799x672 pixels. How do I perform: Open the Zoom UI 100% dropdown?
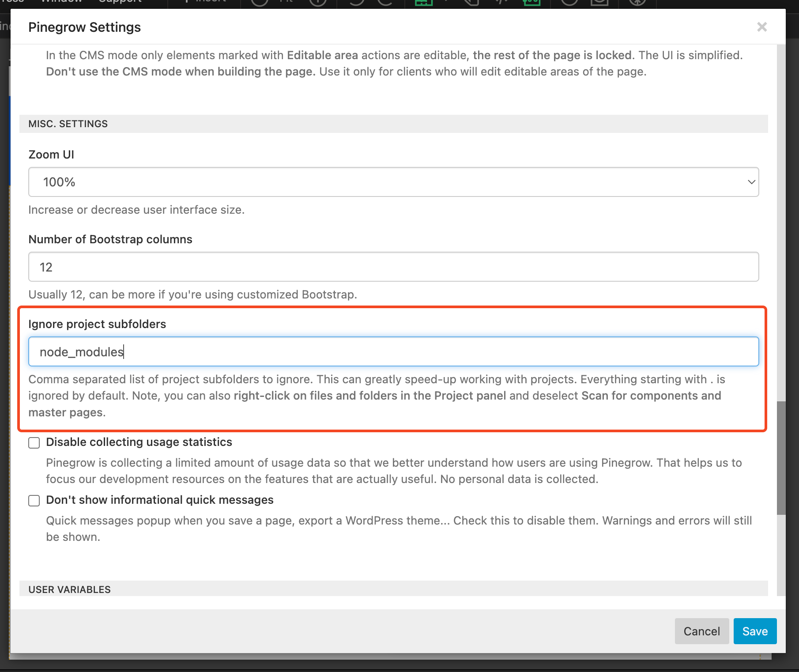[393, 182]
